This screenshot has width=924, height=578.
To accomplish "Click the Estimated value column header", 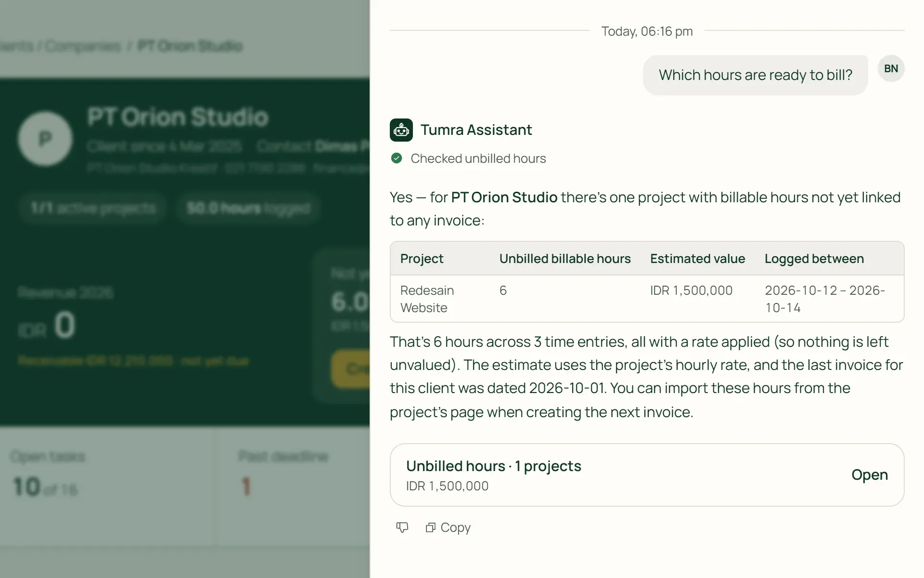I will point(697,259).
